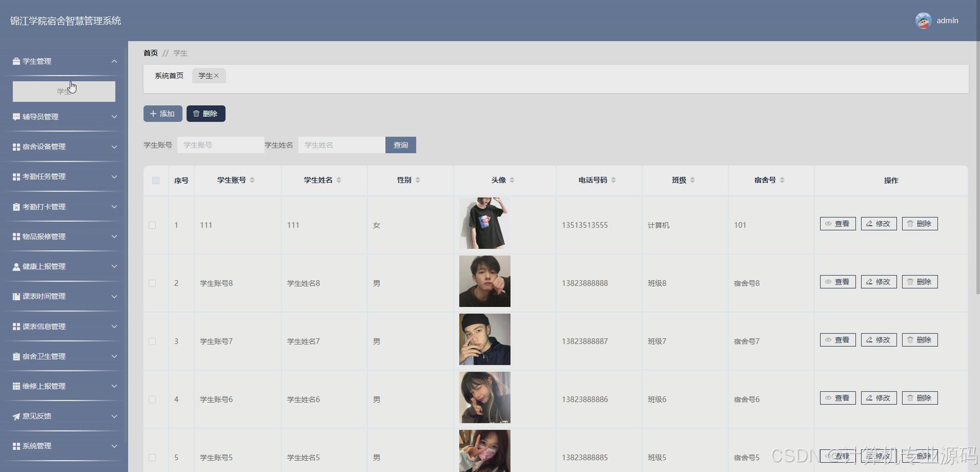Viewport: 980px width, 472px height.
Task: Click the 课表时间管理 icon
Action: tap(16, 297)
